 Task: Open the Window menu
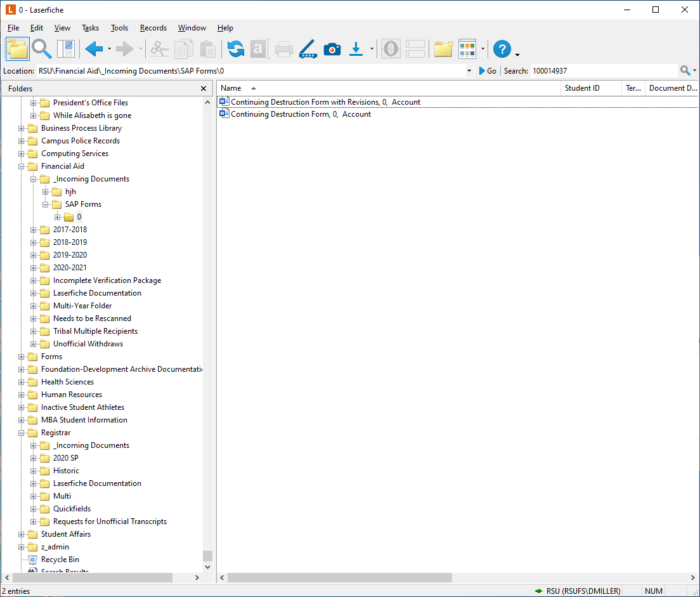pos(192,28)
